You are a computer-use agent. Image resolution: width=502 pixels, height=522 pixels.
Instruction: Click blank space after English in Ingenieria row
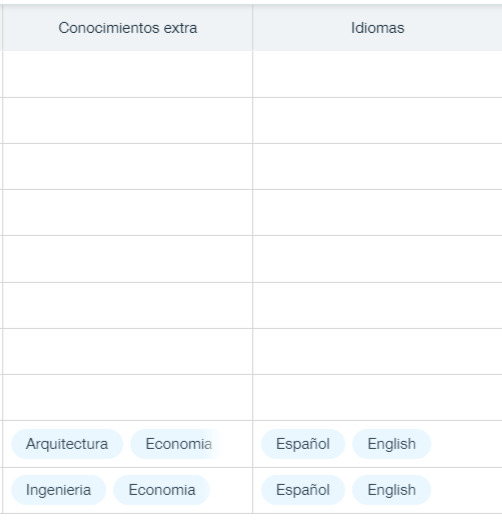click(x=467, y=490)
